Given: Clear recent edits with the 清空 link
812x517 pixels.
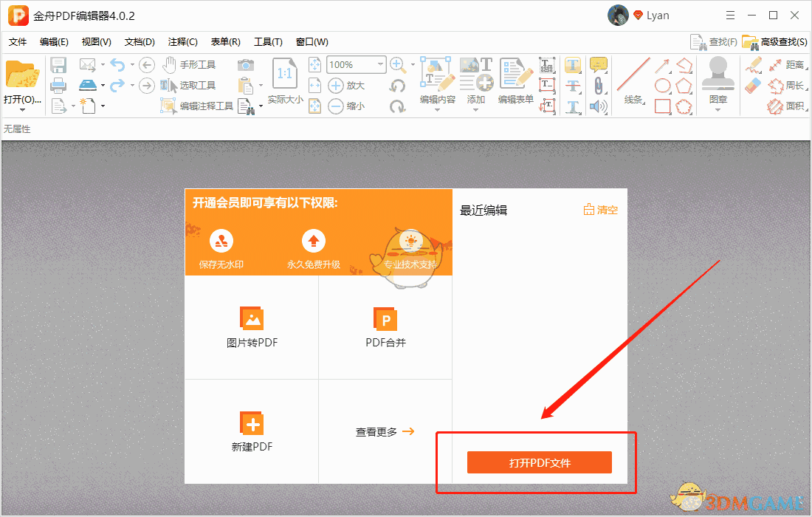Looking at the screenshot, I should coord(602,209).
